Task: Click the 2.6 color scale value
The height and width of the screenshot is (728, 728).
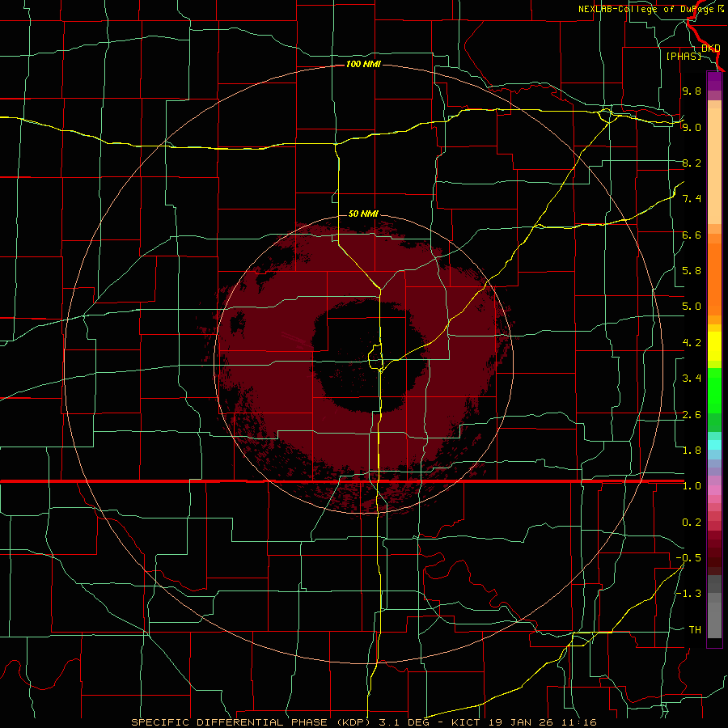Action: 692,415
